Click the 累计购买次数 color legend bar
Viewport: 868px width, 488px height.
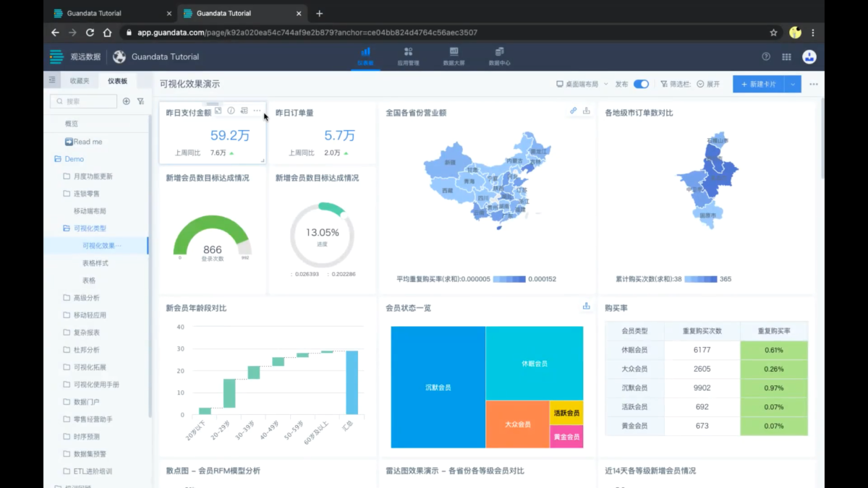pyautogui.click(x=700, y=279)
